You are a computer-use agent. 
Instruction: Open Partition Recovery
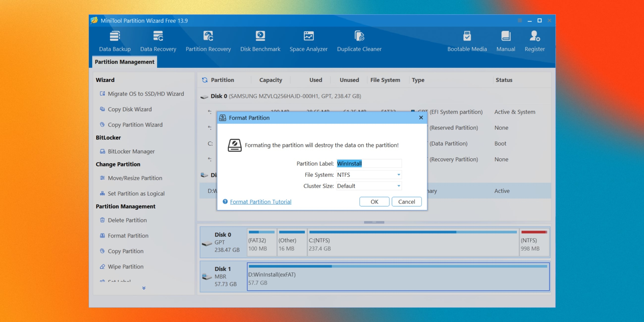tap(208, 42)
